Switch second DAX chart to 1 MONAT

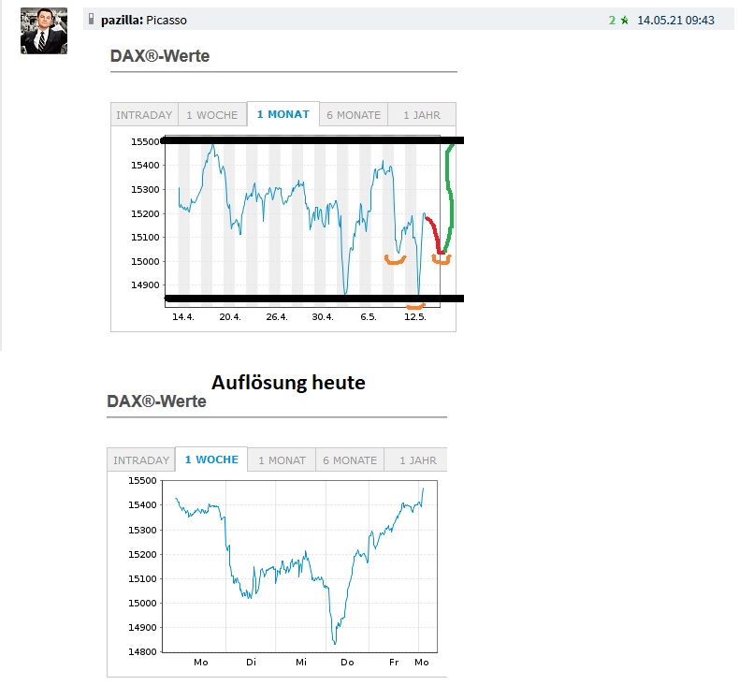click(282, 460)
